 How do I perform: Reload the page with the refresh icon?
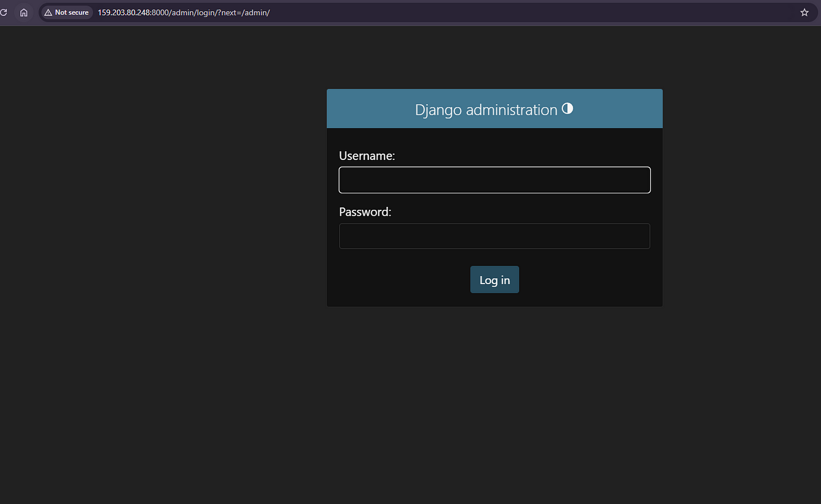(x=4, y=12)
